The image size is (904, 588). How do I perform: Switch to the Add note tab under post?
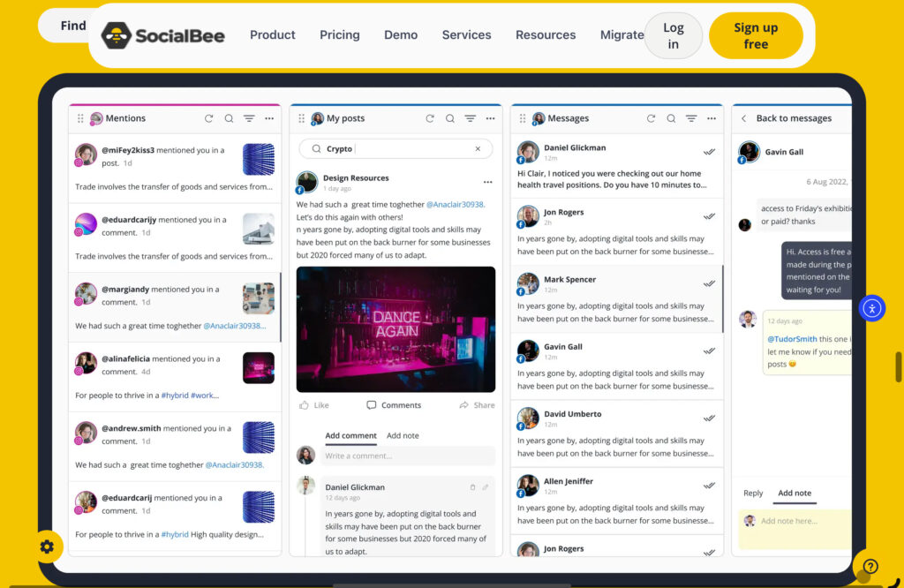tap(403, 435)
